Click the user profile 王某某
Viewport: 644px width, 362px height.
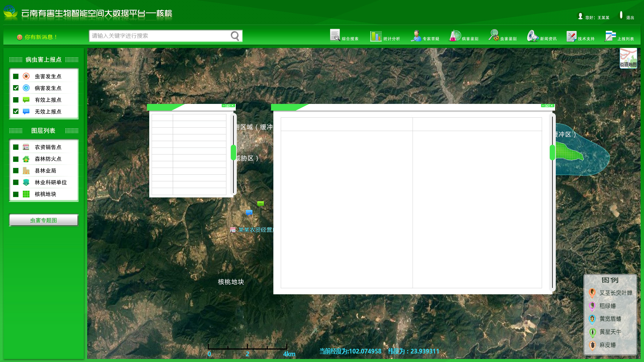(x=593, y=17)
